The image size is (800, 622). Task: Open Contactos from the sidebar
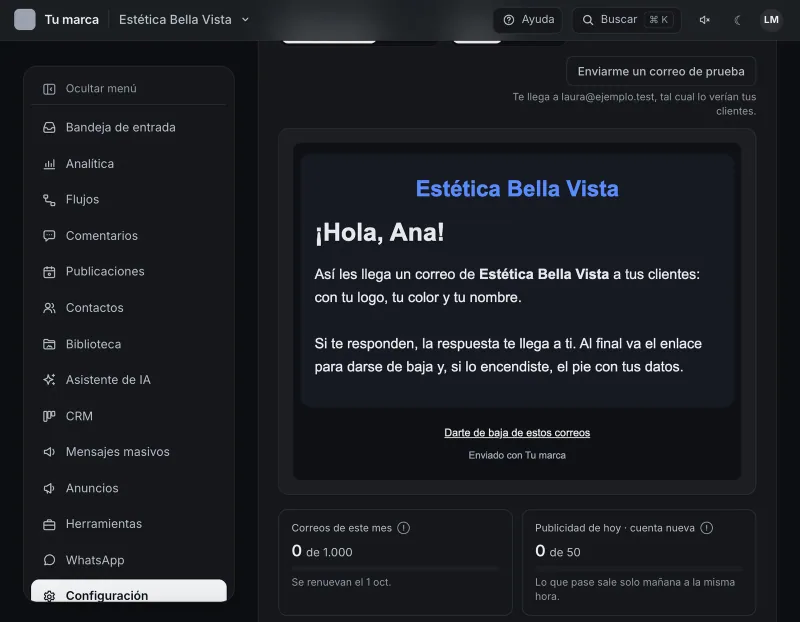tap(129, 308)
